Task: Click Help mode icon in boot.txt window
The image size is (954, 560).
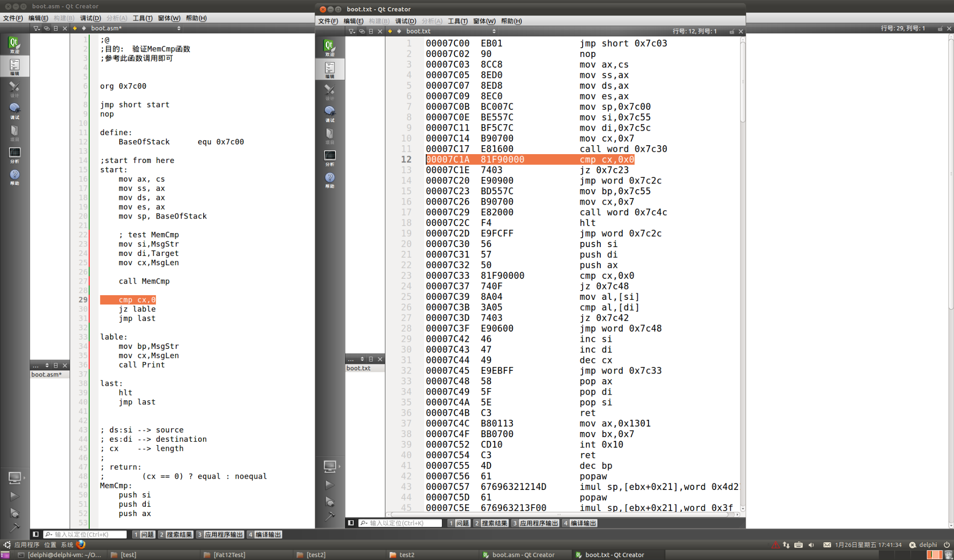Action: pyautogui.click(x=330, y=179)
